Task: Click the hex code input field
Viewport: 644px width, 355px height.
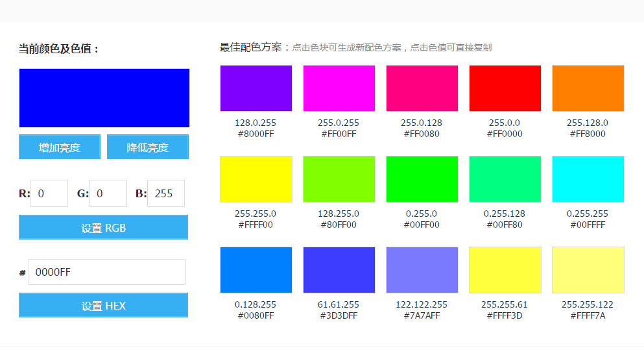Action: pos(108,272)
